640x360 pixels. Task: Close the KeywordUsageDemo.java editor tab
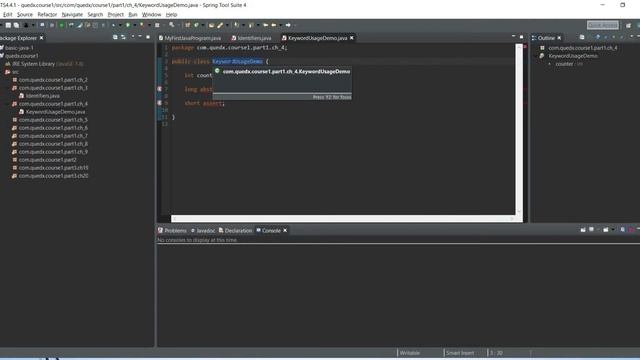point(351,38)
